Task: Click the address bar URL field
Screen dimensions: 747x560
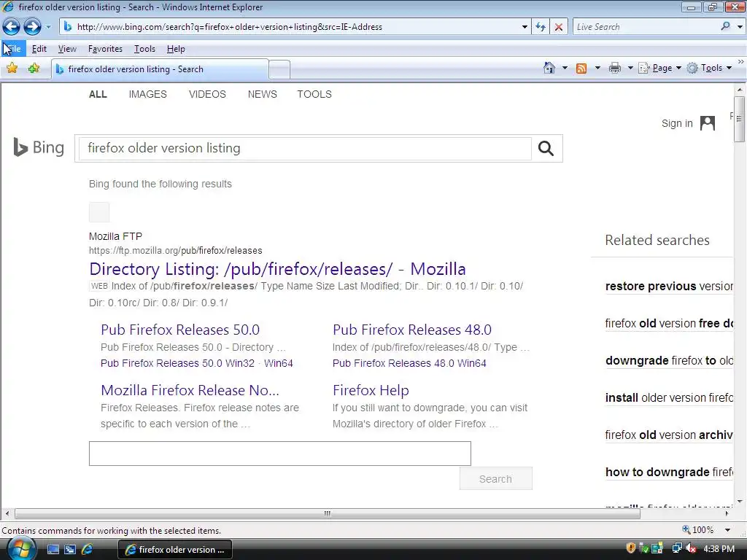Action: click(290, 27)
